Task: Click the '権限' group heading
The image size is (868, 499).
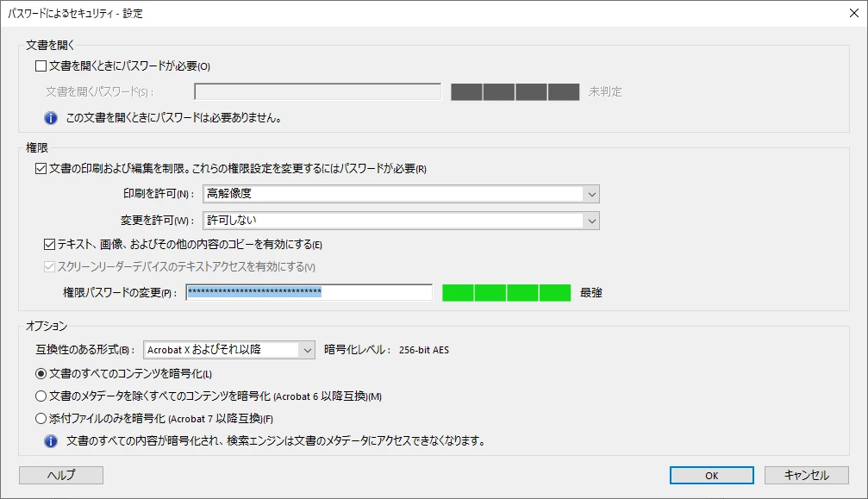Action: [37, 147]
